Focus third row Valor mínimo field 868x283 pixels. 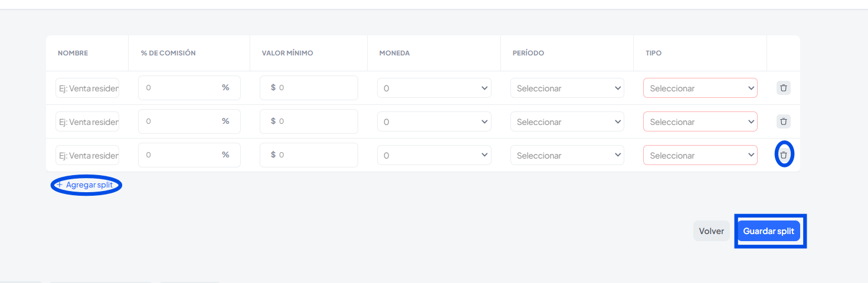point(316,155)
